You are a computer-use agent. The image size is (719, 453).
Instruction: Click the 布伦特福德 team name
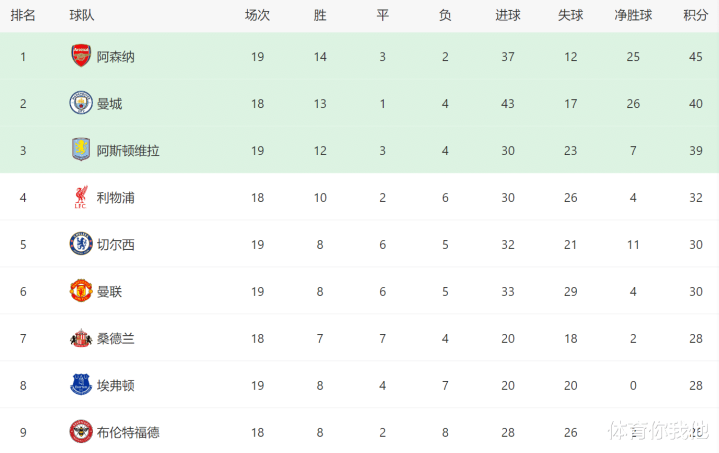128,433
